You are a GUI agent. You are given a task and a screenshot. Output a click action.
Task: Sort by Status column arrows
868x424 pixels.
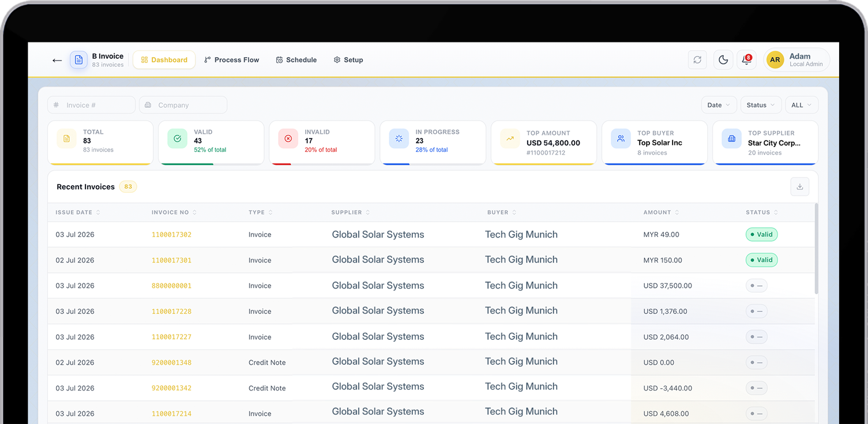(776, 213)
